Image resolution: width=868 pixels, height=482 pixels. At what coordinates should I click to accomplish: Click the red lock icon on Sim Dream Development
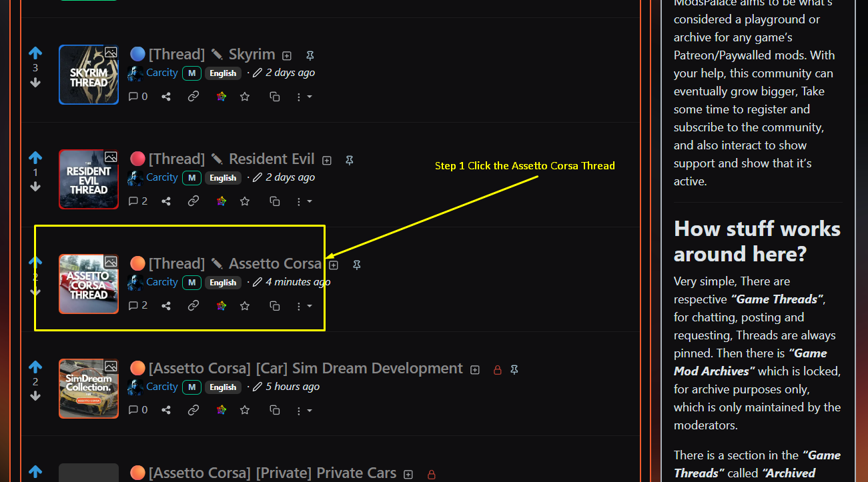pos(497,370)
